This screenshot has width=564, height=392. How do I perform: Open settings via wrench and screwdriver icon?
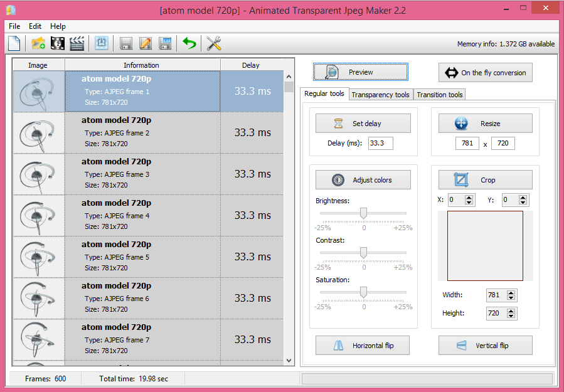[x=214, y=43]
